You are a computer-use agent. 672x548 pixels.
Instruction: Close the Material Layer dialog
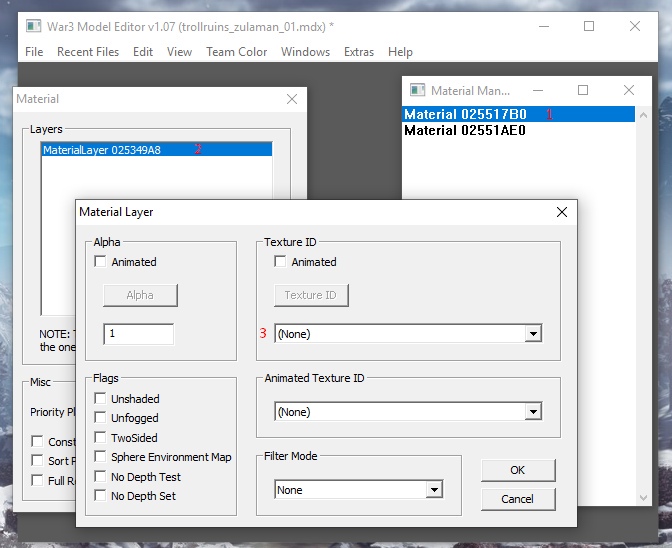tap(562, 212)
